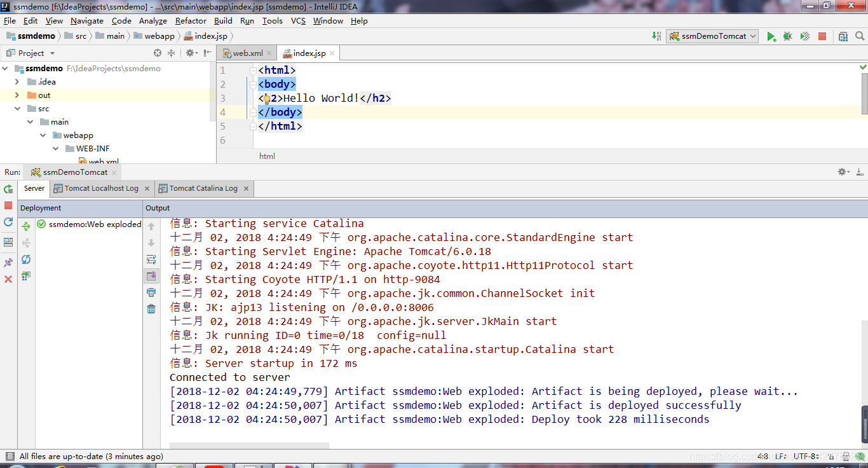
Task: Close Tomcat Localhost Log tab
Action: [x=147, y=189]
